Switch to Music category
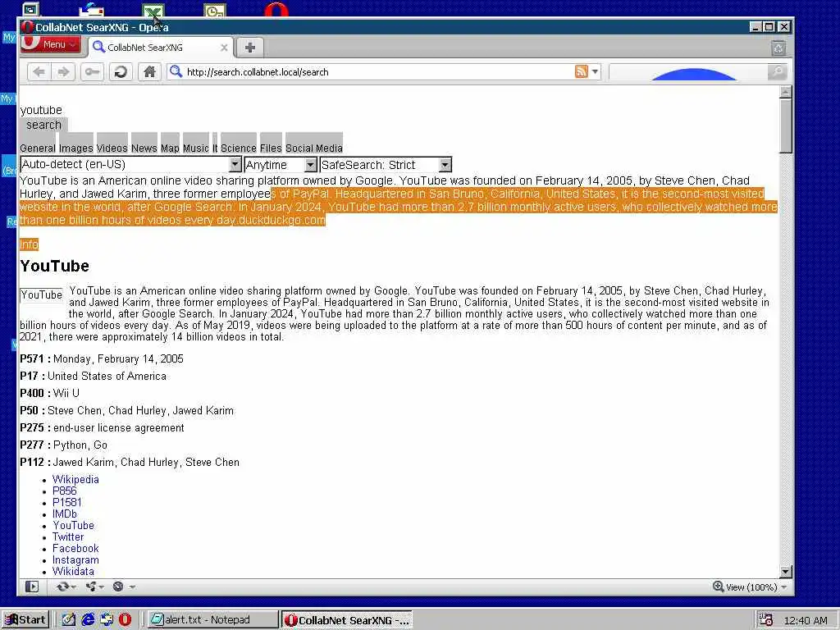The image size is (840, 630). pos(195,148)
